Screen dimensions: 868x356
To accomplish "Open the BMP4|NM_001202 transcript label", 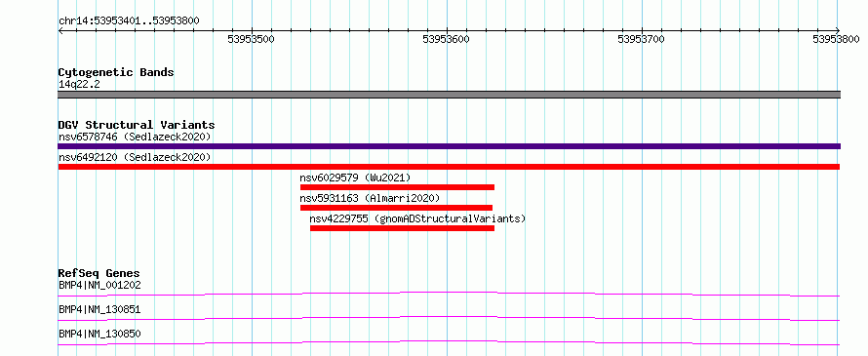I will (99, 286).
